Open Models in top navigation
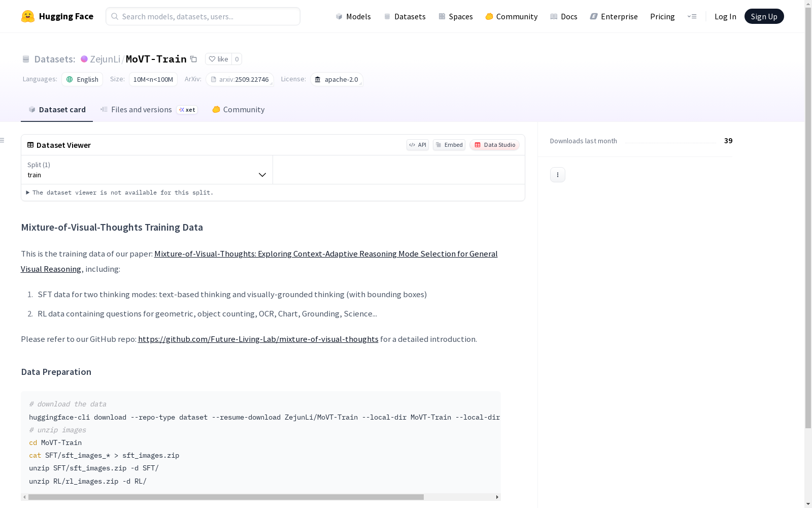 pyautogui.click(x=353, y=16)
